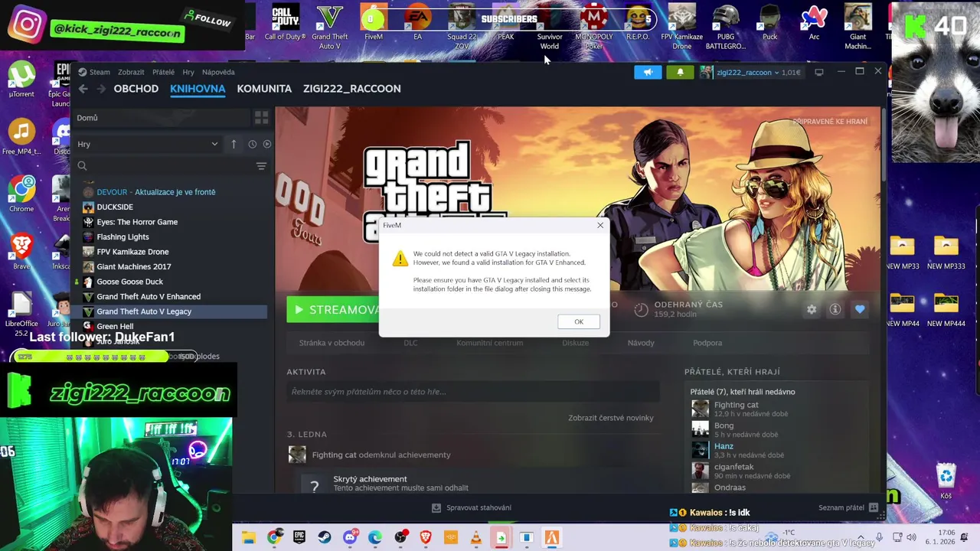The height and width of the screenshot is (551, 980).
Task: Click OK in the FiveM dialog
Action: pyautogui.click(x=579, y=321)
